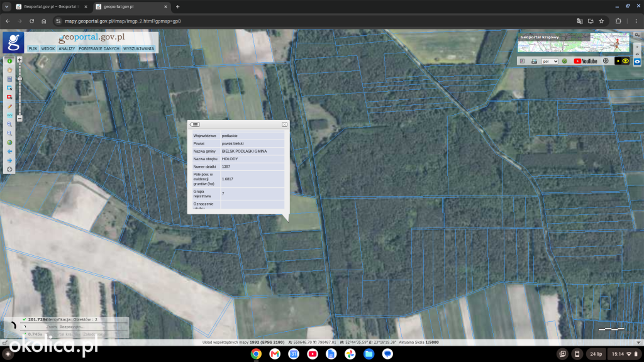
Task: Select the zoom-out magnifier tool
Action: click(9, 133)
